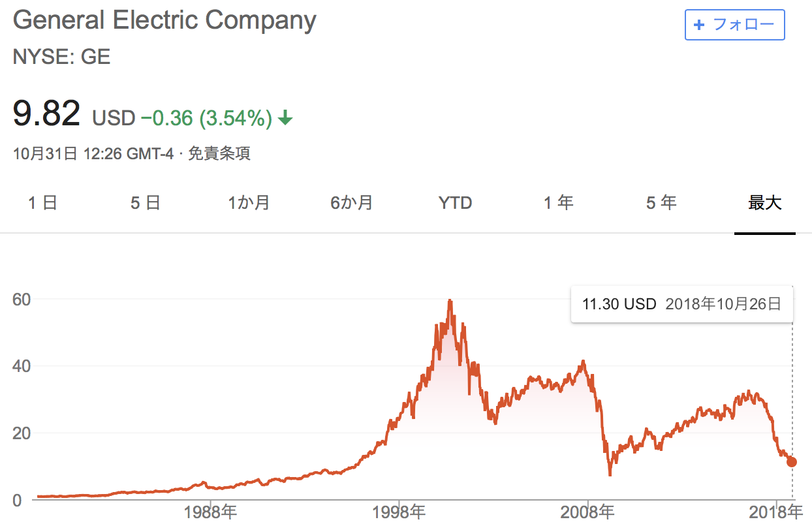Image resolution: width=812 pixels, height=526 pixels.
Task: Click the red data point marker on the chart
Action: [792, 462]
